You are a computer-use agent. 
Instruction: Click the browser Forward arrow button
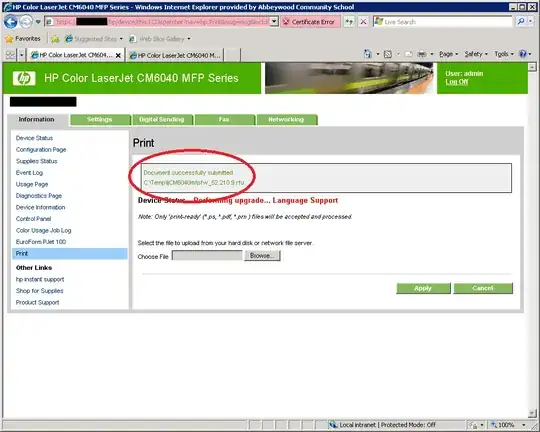tap(26, 22)
